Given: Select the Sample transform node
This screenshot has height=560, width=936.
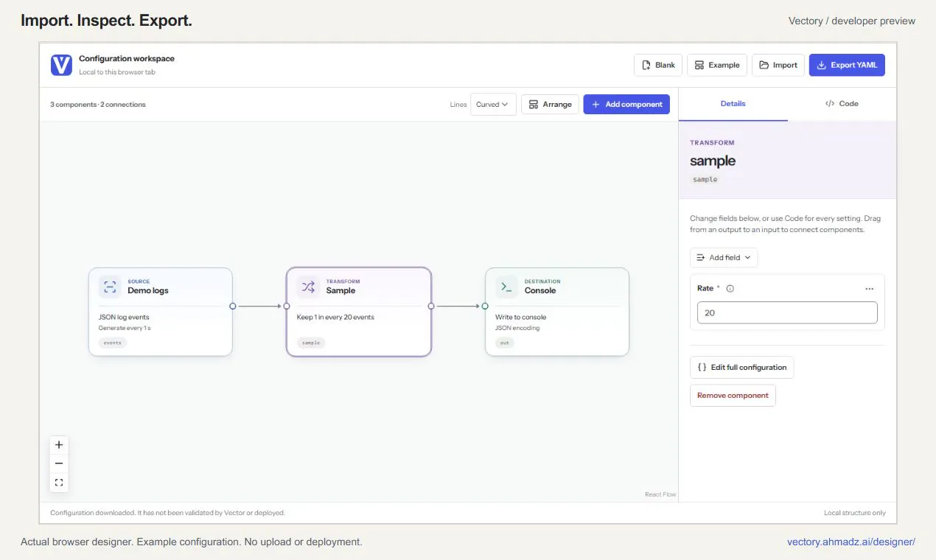Looking at the screenshot, I should tap(359, 312).
